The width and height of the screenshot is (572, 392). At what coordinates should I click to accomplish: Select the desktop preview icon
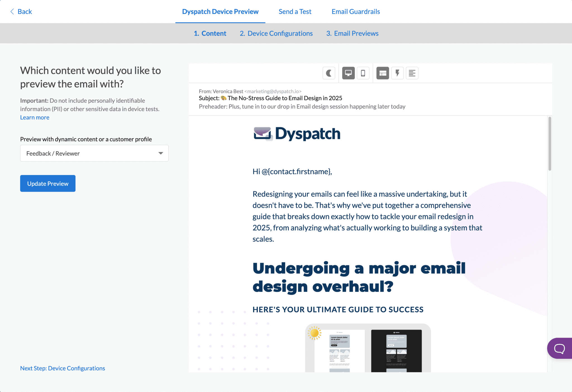(348, 73)
